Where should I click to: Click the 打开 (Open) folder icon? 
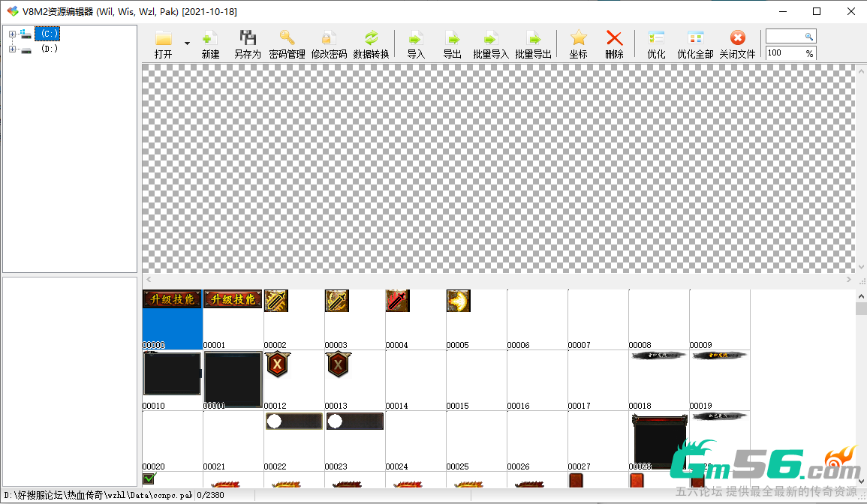[x=164, y=38]
